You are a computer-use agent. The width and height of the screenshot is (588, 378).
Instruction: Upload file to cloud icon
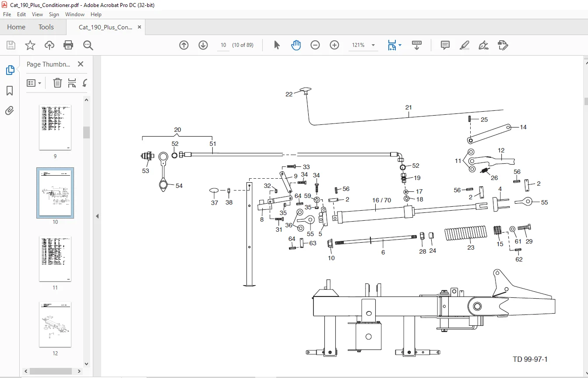pyautogui.click(x=49, y=45)
